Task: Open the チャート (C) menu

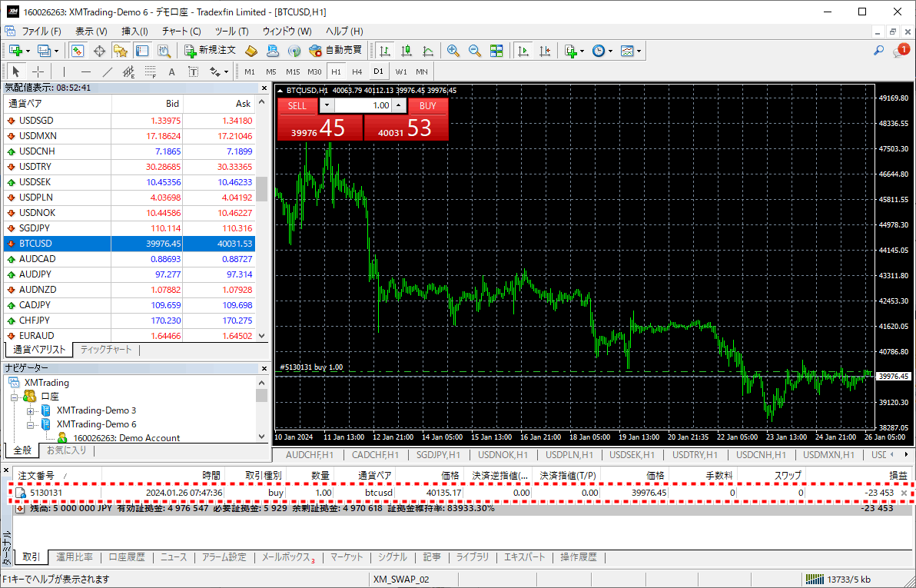Action: point(181,31)
